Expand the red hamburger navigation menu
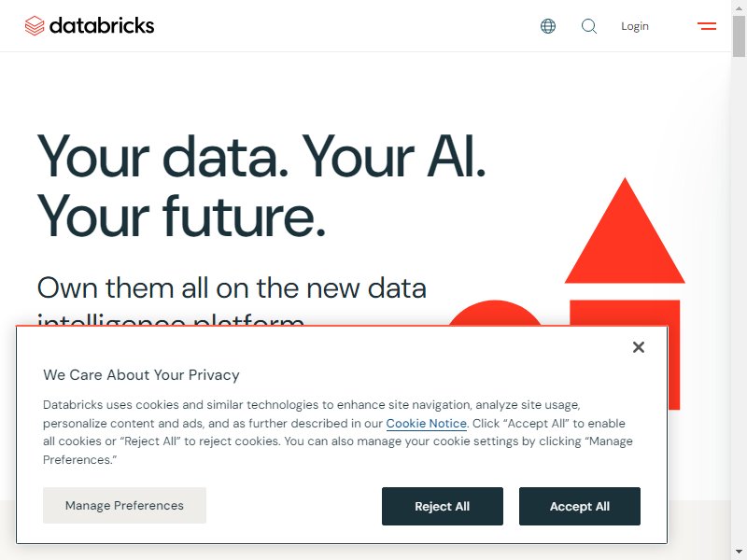Viewport: 747px width, 560px height. click(x=707, y=26)
